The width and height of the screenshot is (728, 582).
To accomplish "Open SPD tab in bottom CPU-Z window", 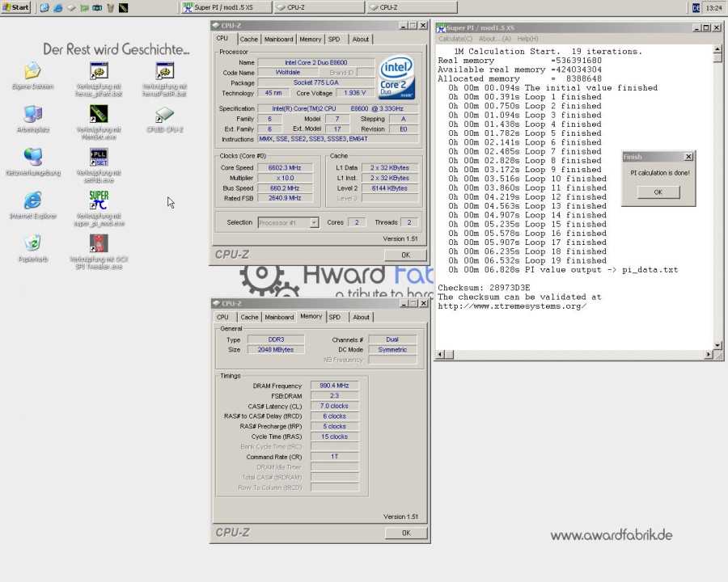I will point(335,317).
